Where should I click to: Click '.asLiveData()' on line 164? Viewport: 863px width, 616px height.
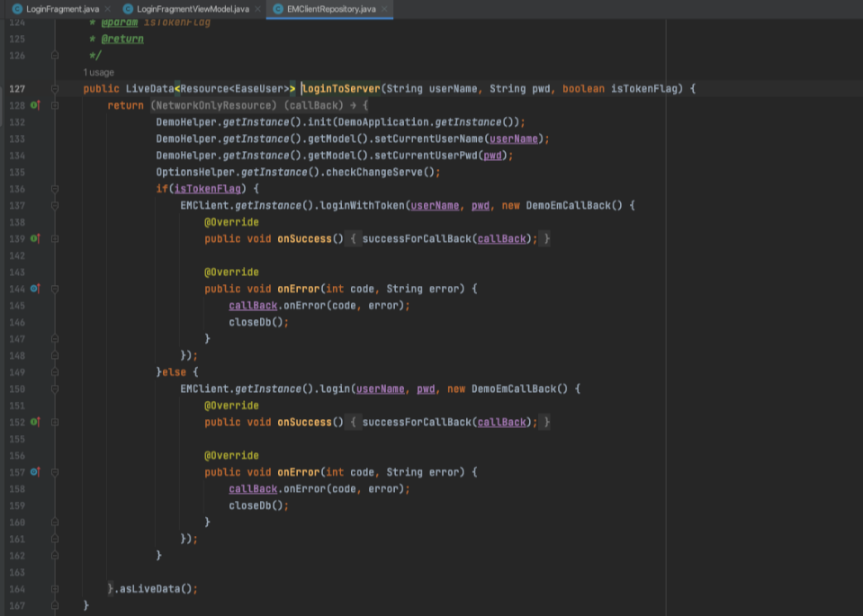click(152, 589)
